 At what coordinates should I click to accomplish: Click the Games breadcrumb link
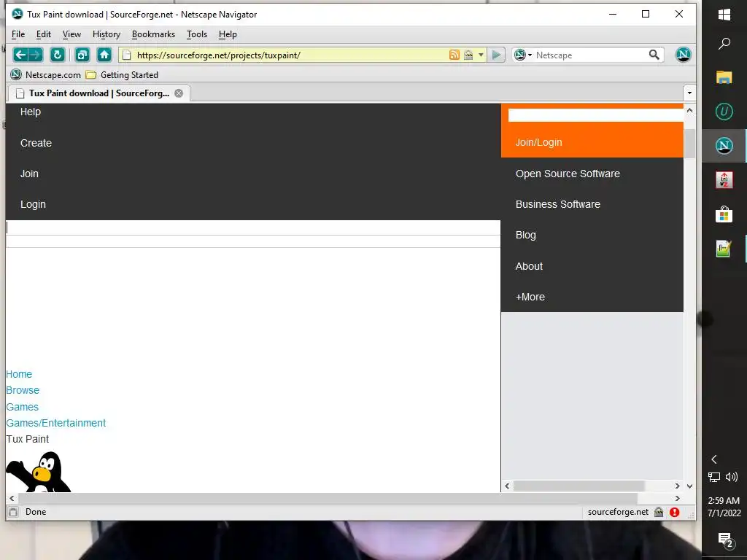(x=23, y=407)
